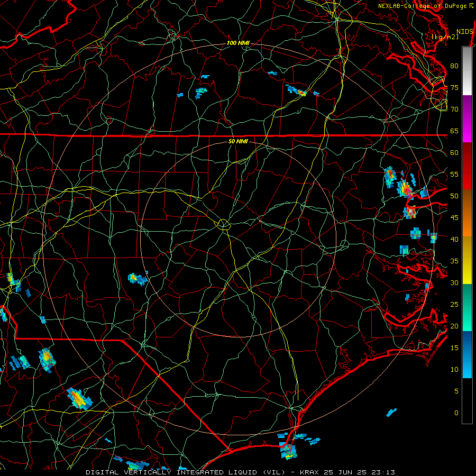Screen dimensions: 476x476
Task: Pick the blue segment of the color scale
Action: tap(467, 354)
